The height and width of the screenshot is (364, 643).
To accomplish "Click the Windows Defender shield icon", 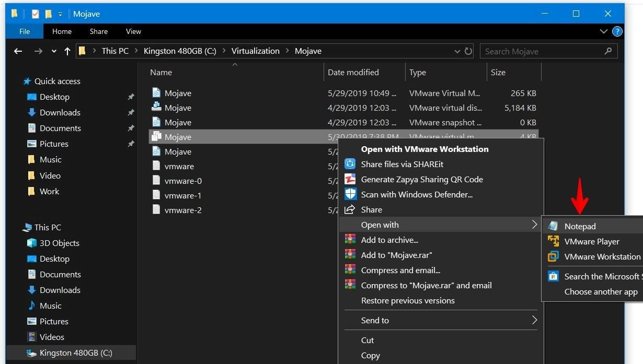I will [350, 194].
